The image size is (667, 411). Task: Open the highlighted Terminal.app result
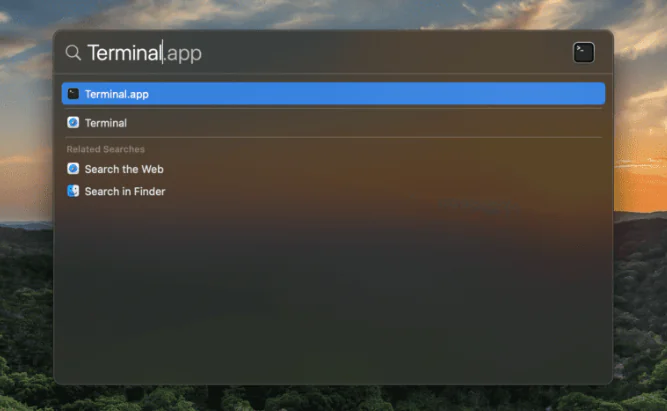333,94
